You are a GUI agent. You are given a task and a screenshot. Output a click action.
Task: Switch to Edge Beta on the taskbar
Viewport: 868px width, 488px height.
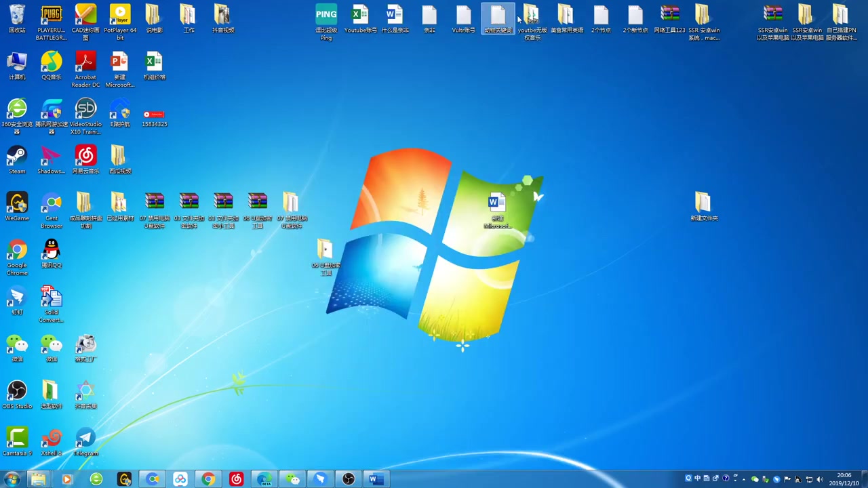tap(264, 479)
